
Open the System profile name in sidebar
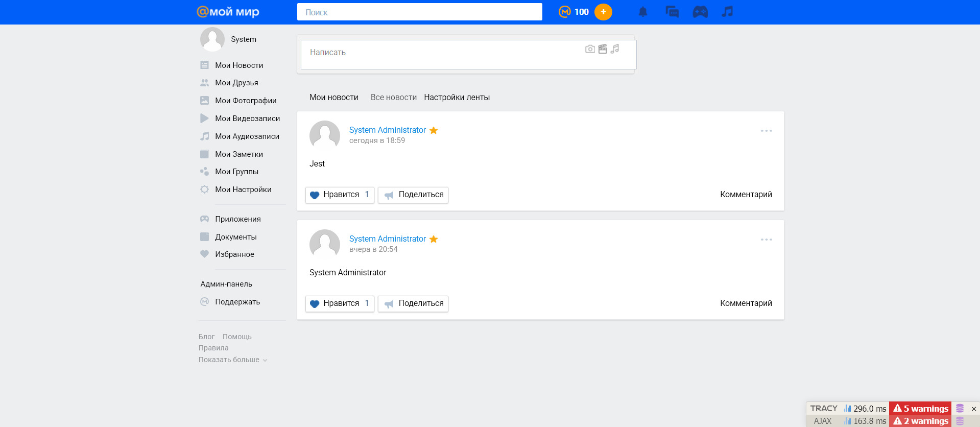point(244,39)
